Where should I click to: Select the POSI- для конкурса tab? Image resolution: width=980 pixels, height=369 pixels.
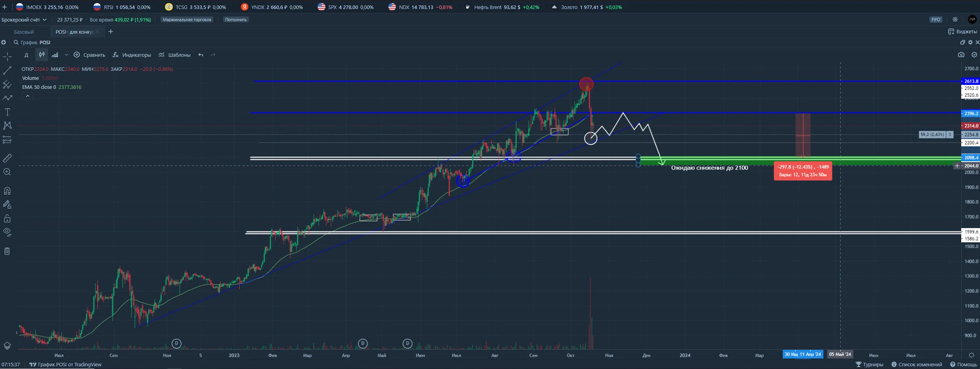tap(74, 32)
